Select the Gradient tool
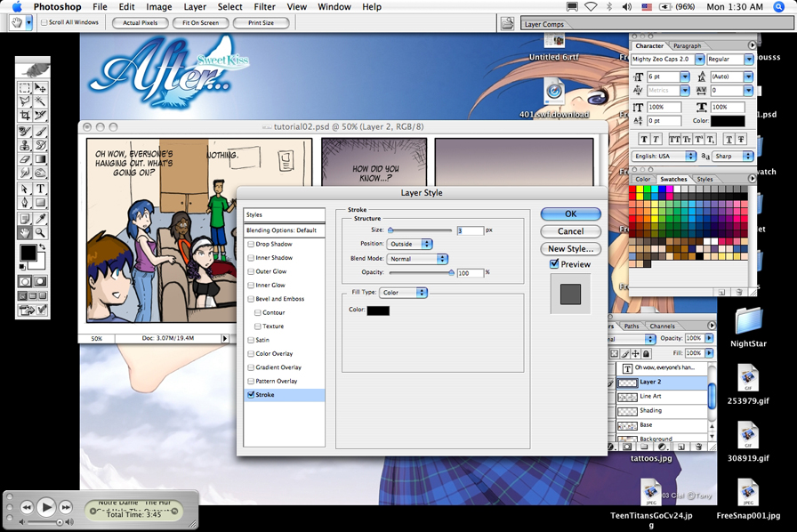 tap(40, 159)
